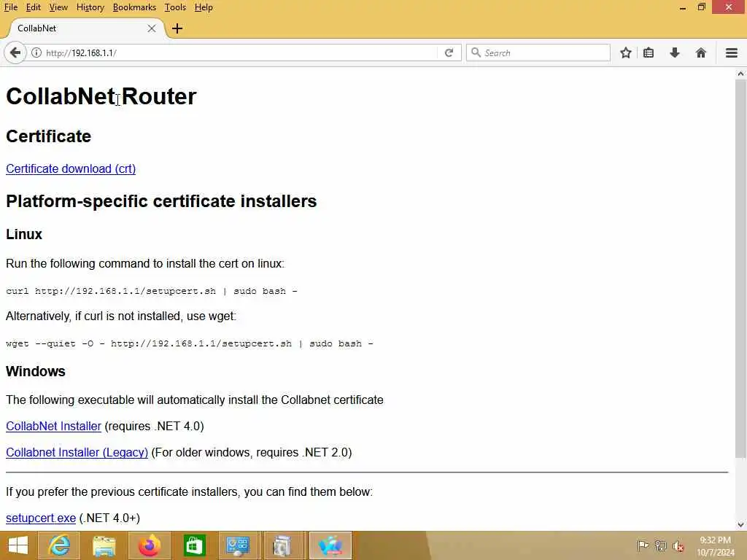This screenshot has width=747, height=560.
Task: Reload the page with the refresh icon
Action: coord(449,52)
